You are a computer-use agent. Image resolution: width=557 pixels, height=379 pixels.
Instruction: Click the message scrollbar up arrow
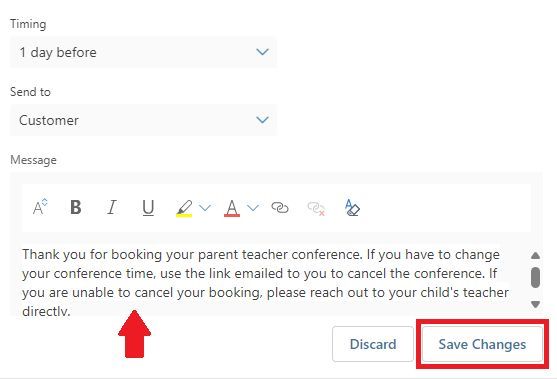coord(535,255)
